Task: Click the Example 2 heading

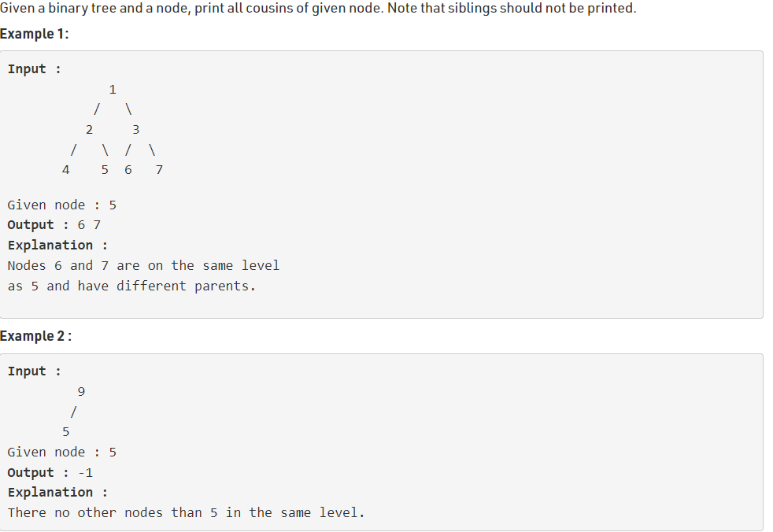Action: pos(36,336)
